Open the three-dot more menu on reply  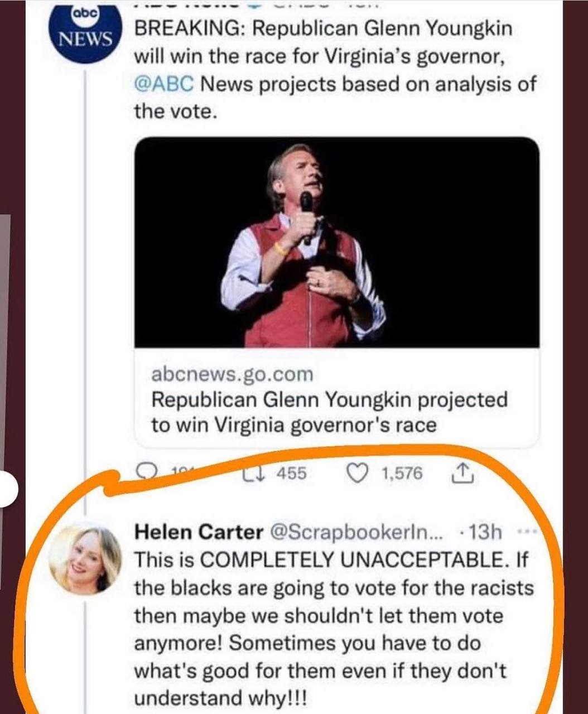(526, 532)
